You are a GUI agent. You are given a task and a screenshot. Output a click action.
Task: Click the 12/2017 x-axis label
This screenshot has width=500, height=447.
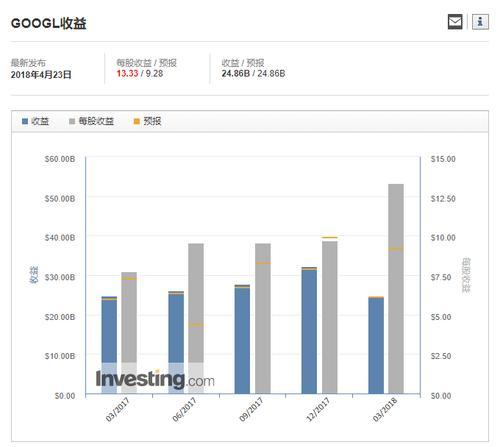318,410
